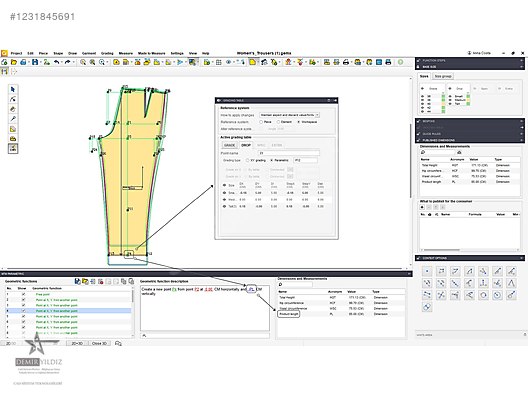
Task: Select the curve edit tool in left toolbox
Action: pos(13,99)
